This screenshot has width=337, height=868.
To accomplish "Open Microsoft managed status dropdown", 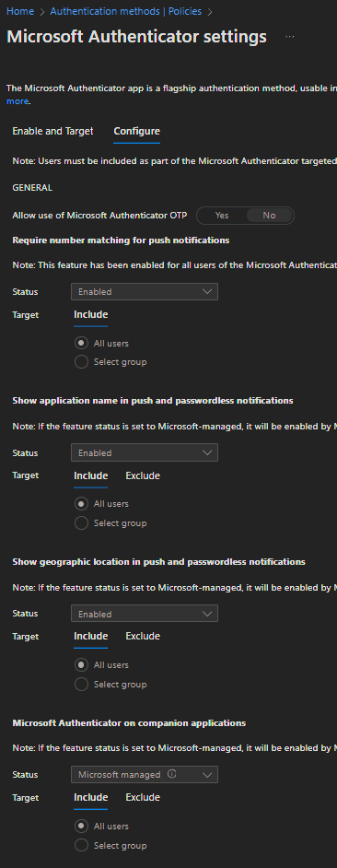I will pyautogui.click(x=145, y=774).
